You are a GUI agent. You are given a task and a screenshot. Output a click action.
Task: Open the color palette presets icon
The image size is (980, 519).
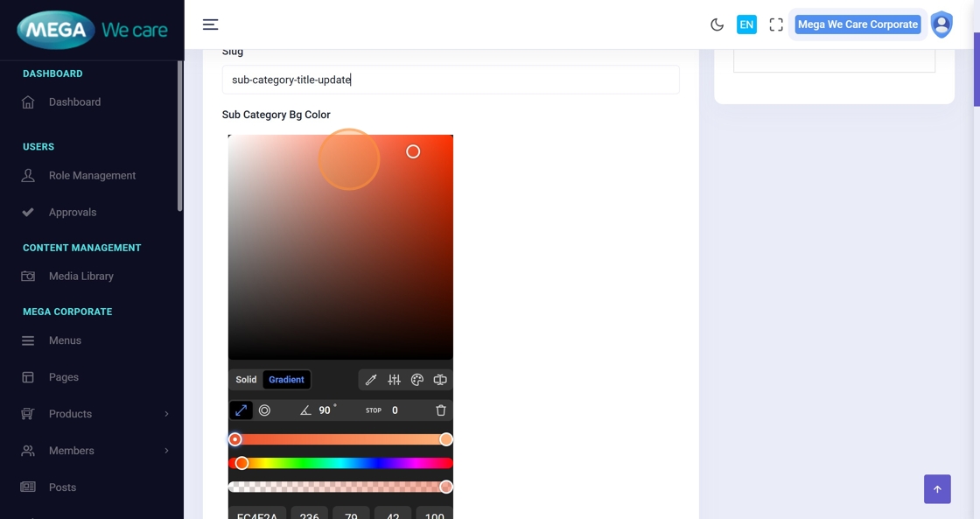(417, 380)
